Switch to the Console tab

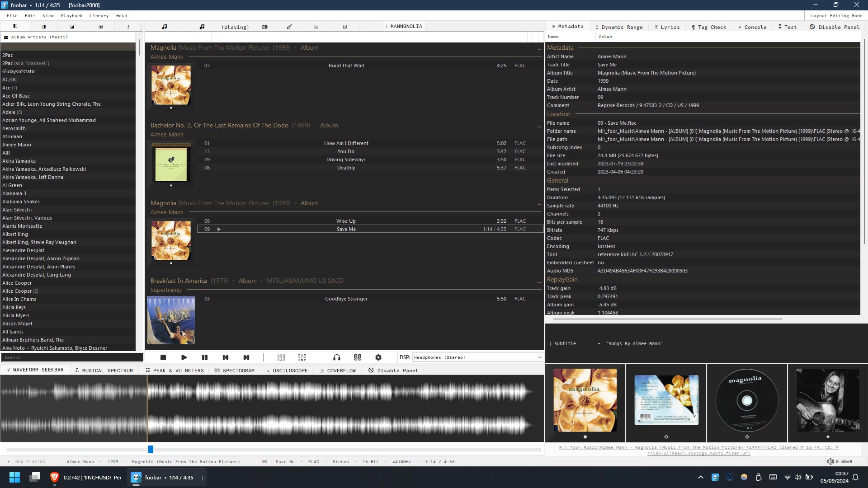click(x=752, y=27)
